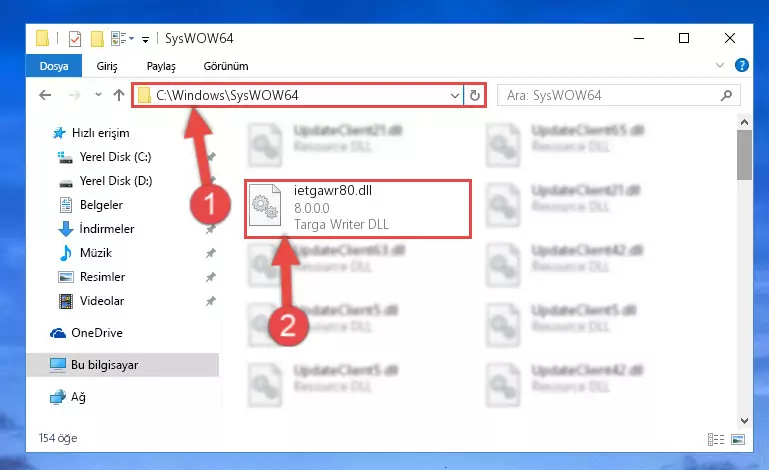Screen dimensions: 769x470
Task: Click the OneDrive cloud icon
Action: pyautogui.click(x=58, y=333)
